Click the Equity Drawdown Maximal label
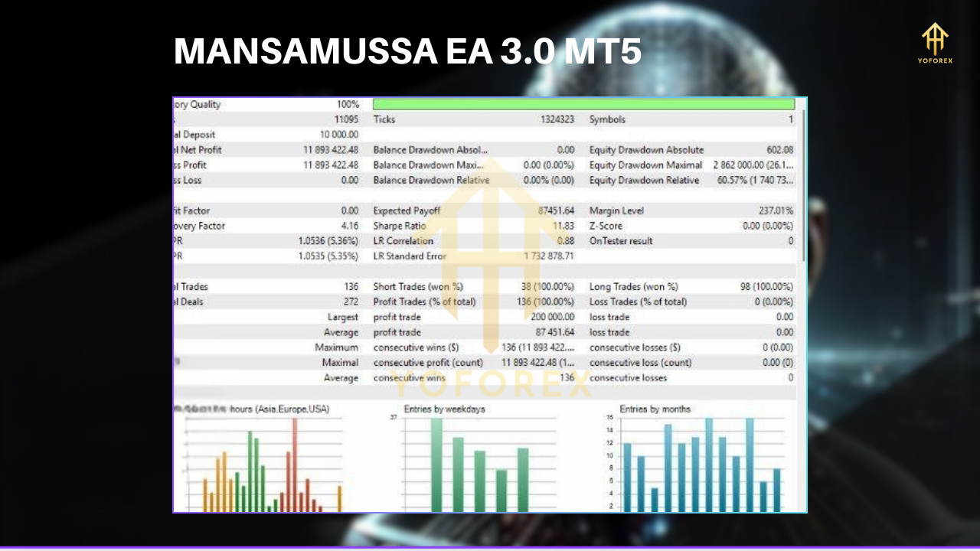This screenshot has width=980, height=551. tap(645, 165)
